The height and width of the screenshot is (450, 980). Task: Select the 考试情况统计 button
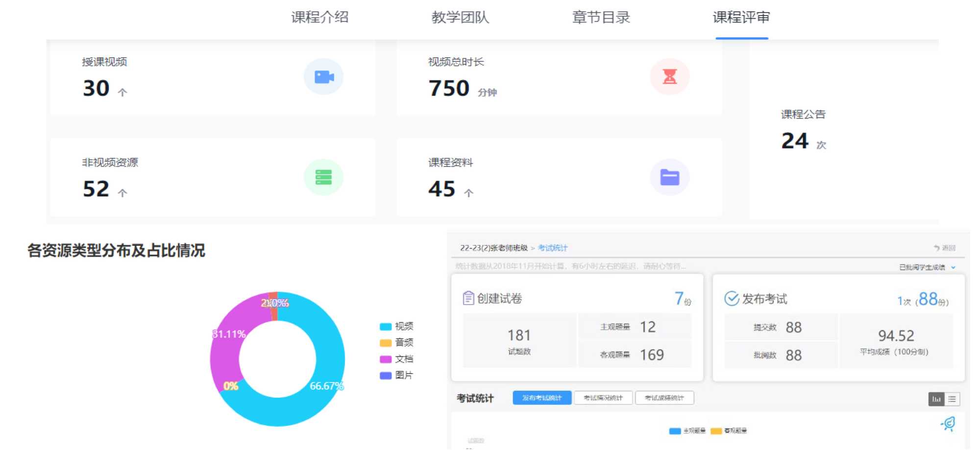(603, 398)
